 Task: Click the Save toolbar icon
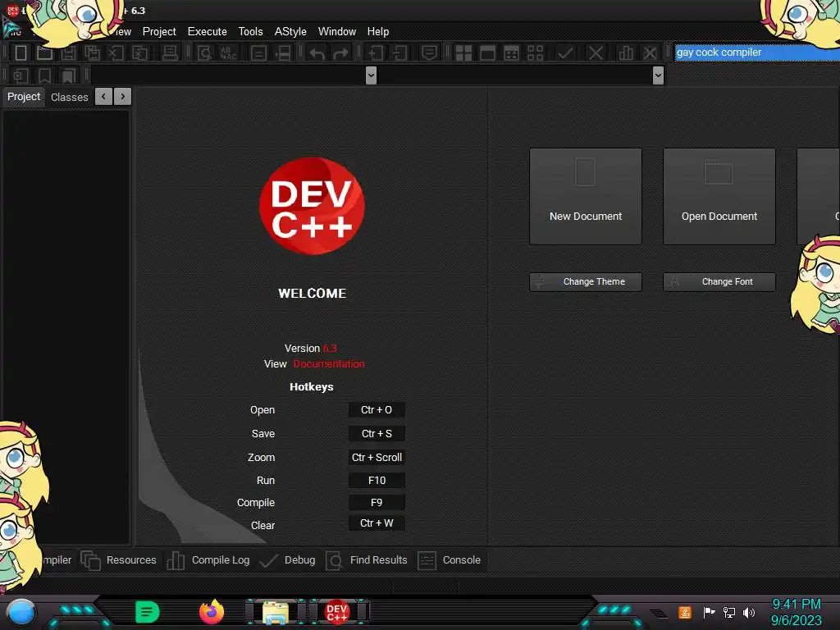[69, 52]
